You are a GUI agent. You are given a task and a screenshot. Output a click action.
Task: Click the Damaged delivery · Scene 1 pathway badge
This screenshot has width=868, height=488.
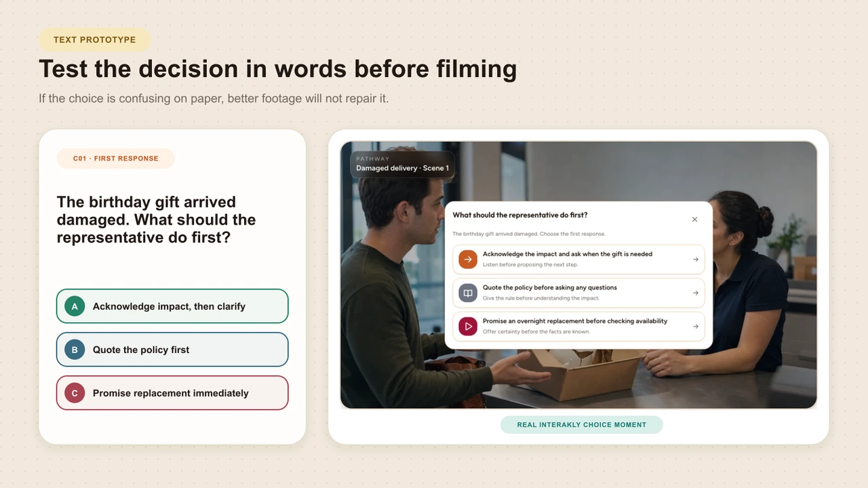402,164
